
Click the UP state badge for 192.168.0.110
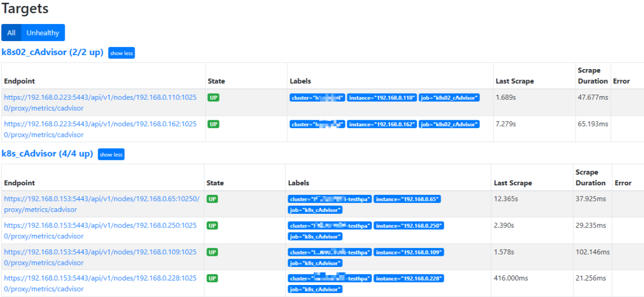(x=213, y=98)
